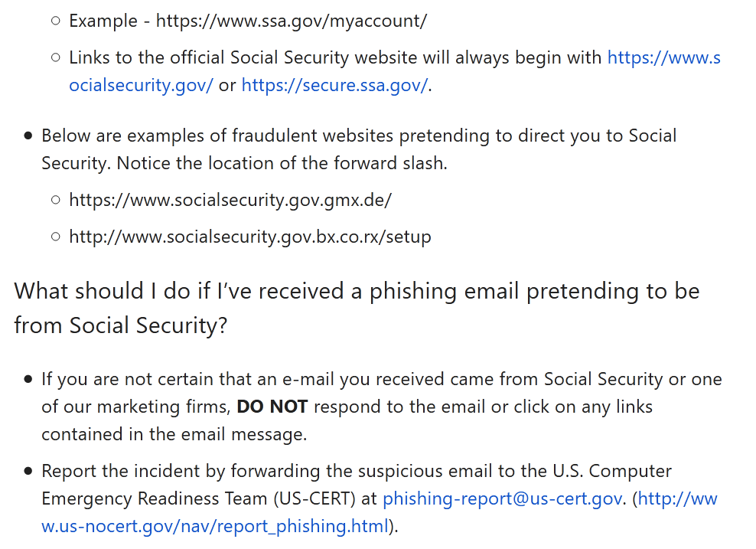This screenshot has height=549, width=756.
Task: Click the "Notice the location of the forward slash" sentence
Action: point(282,163)
